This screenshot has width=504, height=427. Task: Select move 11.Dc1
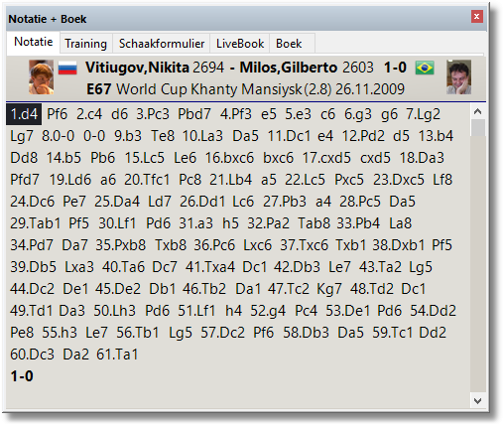(289, 136)
